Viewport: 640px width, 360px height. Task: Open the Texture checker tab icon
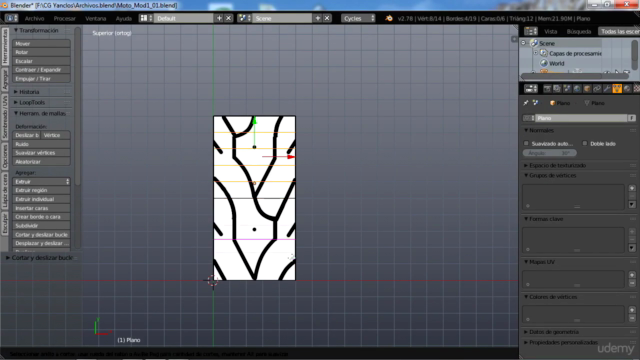(x=636, y=89)
